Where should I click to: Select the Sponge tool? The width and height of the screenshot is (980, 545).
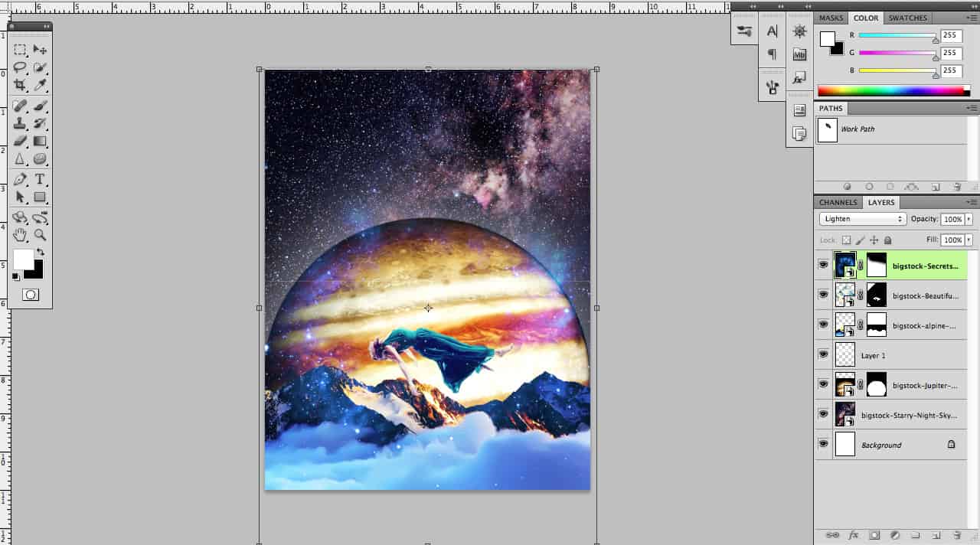click(x=40, y=158)
